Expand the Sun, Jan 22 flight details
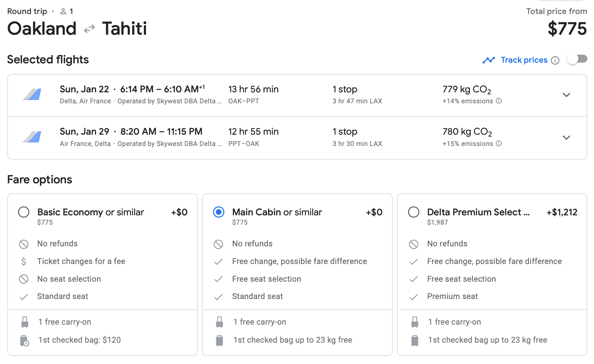 click(566, 95)
